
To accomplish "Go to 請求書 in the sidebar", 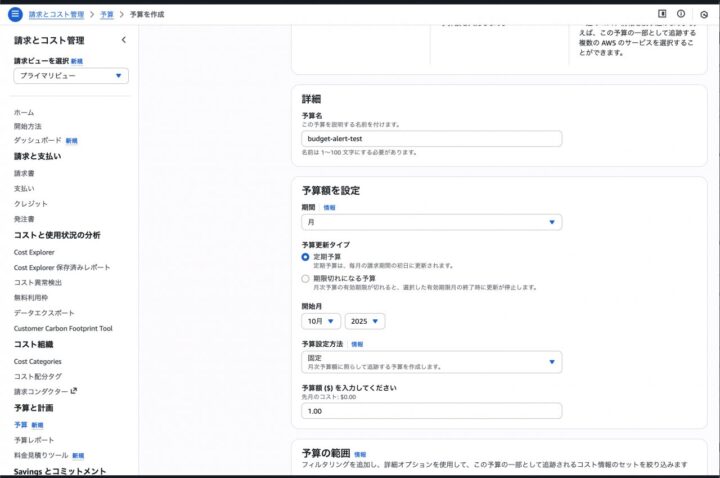I will coord(24,173).
